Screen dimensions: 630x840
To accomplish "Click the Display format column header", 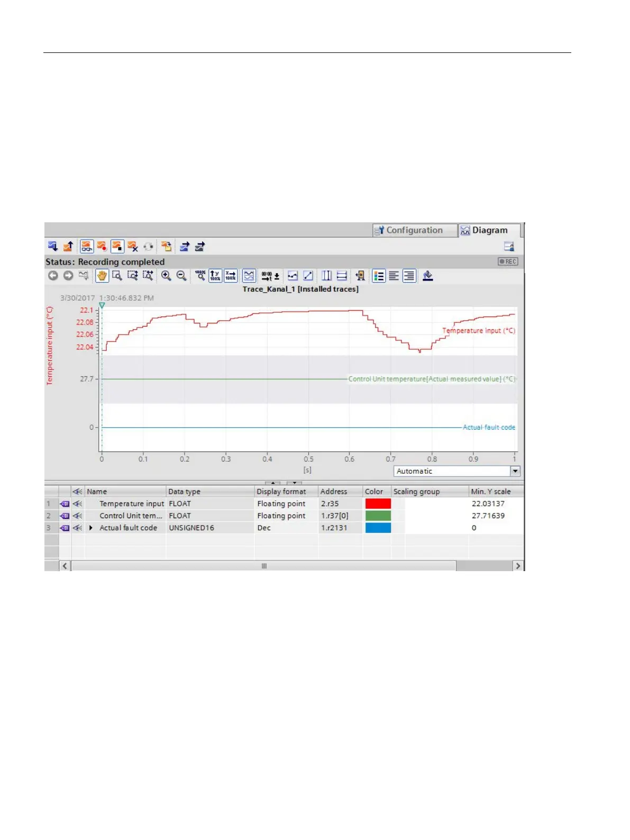I will pos(286,492).
